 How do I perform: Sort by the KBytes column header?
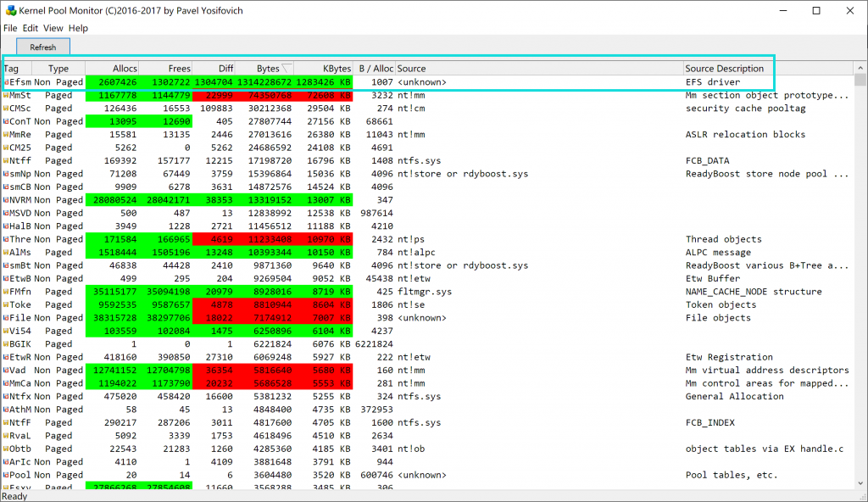point(323,69)
